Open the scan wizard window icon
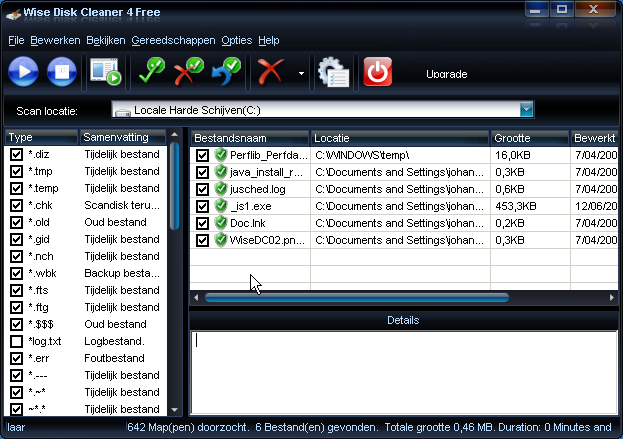 (105, 72)
